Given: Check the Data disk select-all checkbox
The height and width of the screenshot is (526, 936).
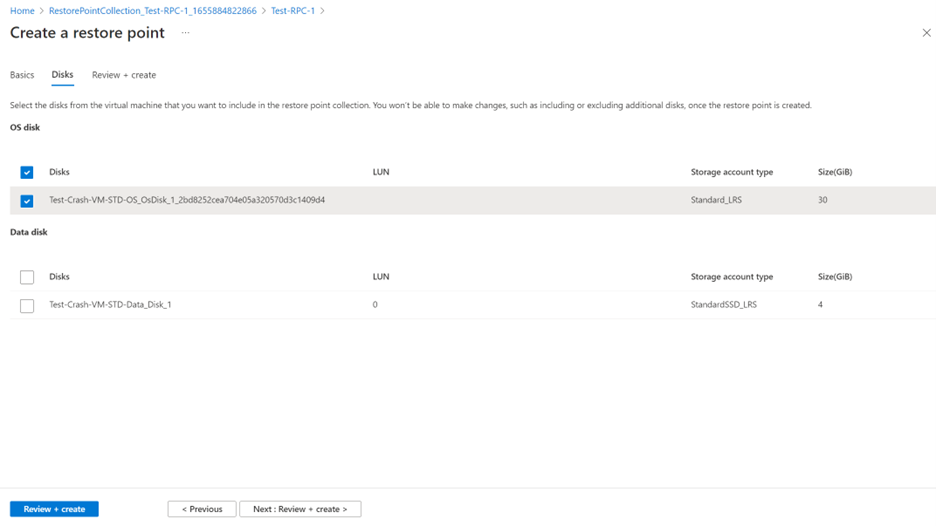Looking at the screenshot, I should pos(27,277).
